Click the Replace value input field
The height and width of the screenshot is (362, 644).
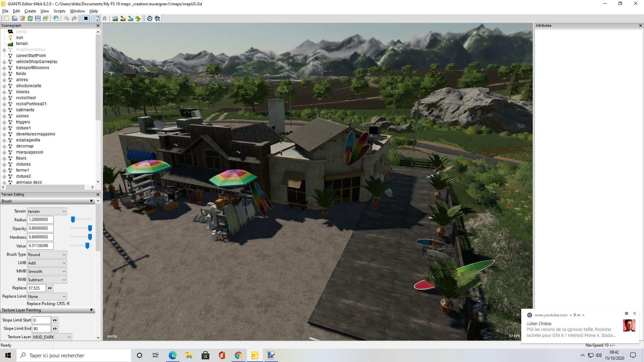click(x=36, y=288)
